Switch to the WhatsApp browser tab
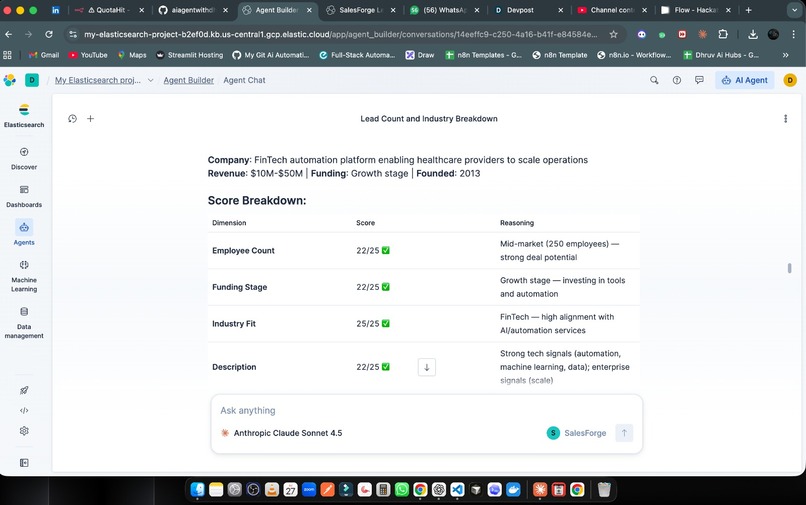Image resolution: width=806 pixels, height=505 pixels. point(445,10)
